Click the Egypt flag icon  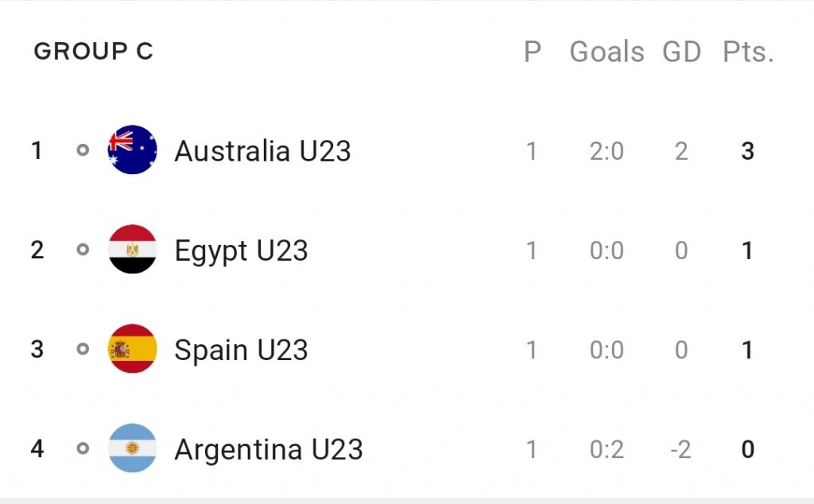132,250
